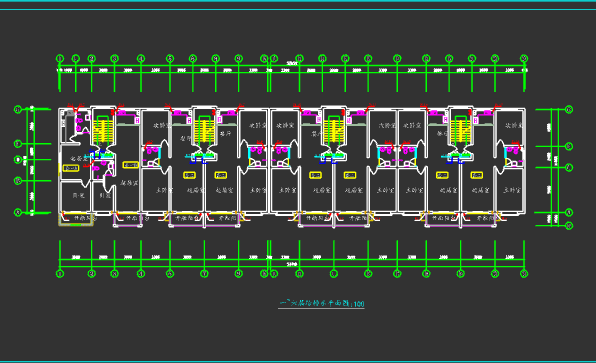Click the overall length dimension text below the plan
Screen dimensions: 596x363
point(292,264)
